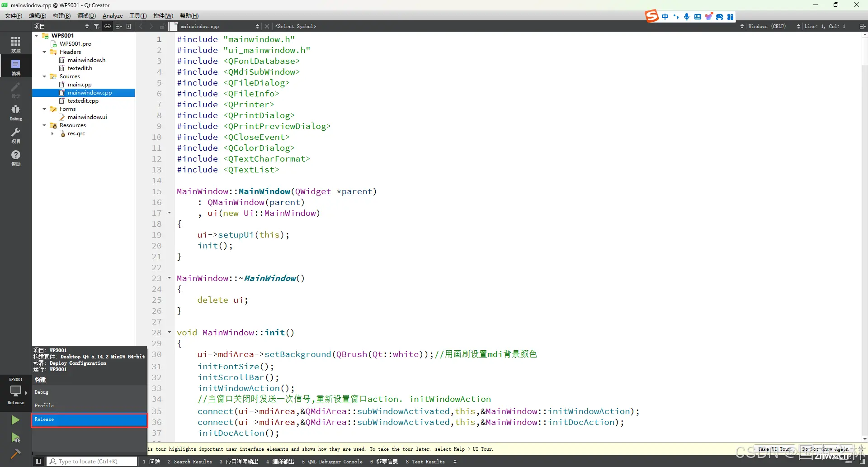Click the filter tree funnel icon

point(96,26)
